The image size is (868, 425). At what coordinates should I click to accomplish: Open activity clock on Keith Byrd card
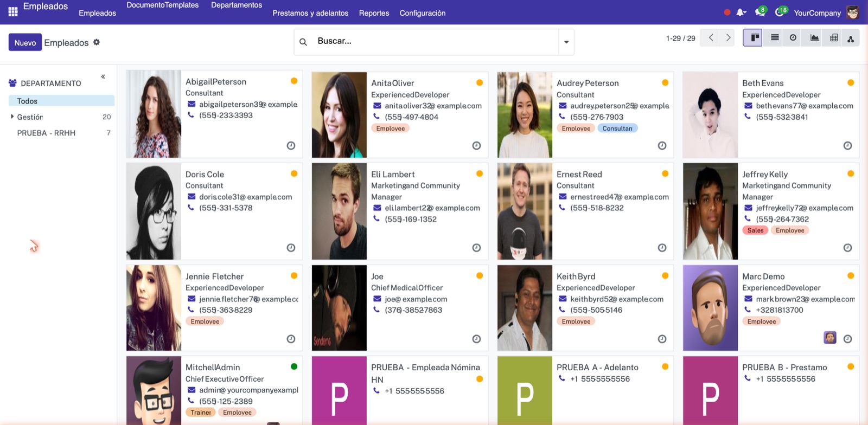click(662, 339)
